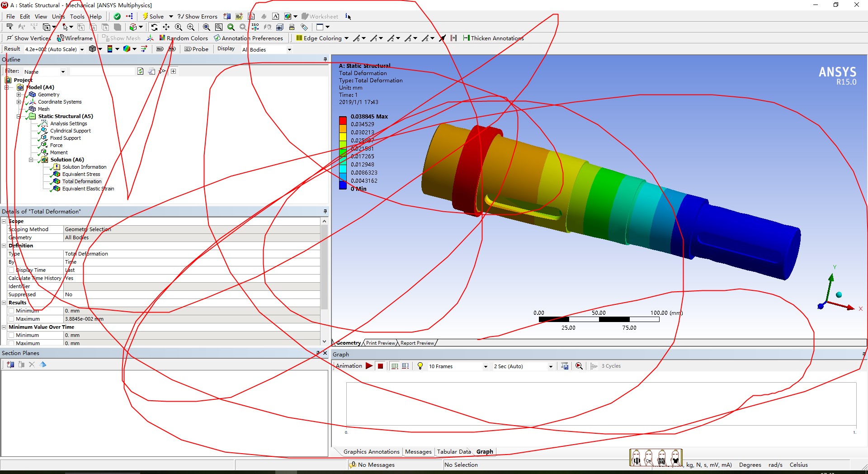Click the outline refresh search icon
This screenshot has width=868, height=474.
pos(141,71)
